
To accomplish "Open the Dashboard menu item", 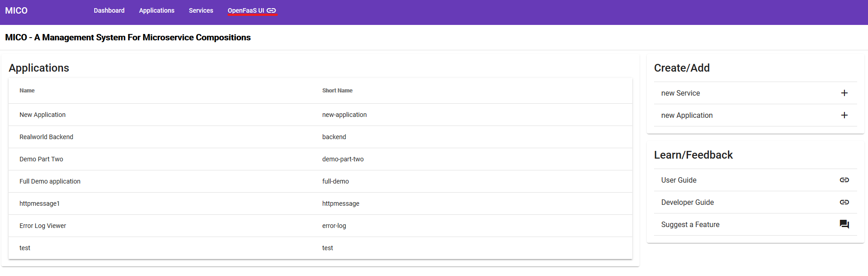I will 109,10.
